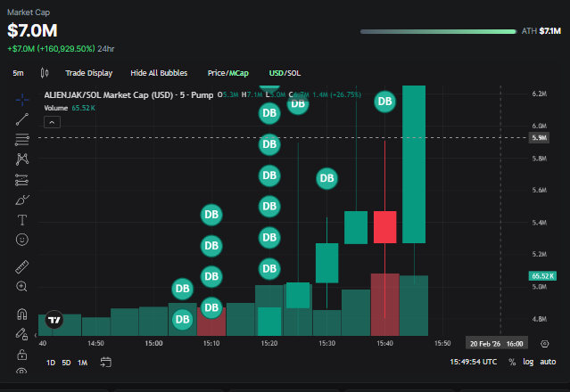Select the XABCD pattern tool
The image size is (570, 392).
tap(22, 159)
